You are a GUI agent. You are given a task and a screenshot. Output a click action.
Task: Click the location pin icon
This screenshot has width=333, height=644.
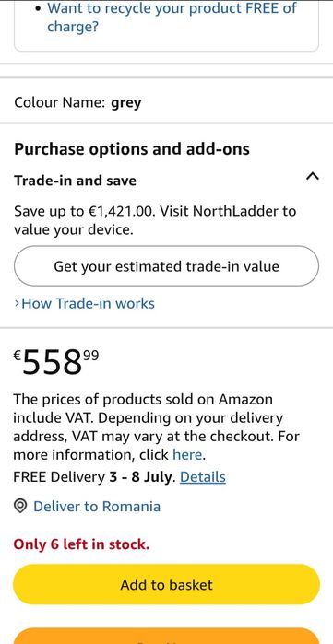(x=20, y=507)
